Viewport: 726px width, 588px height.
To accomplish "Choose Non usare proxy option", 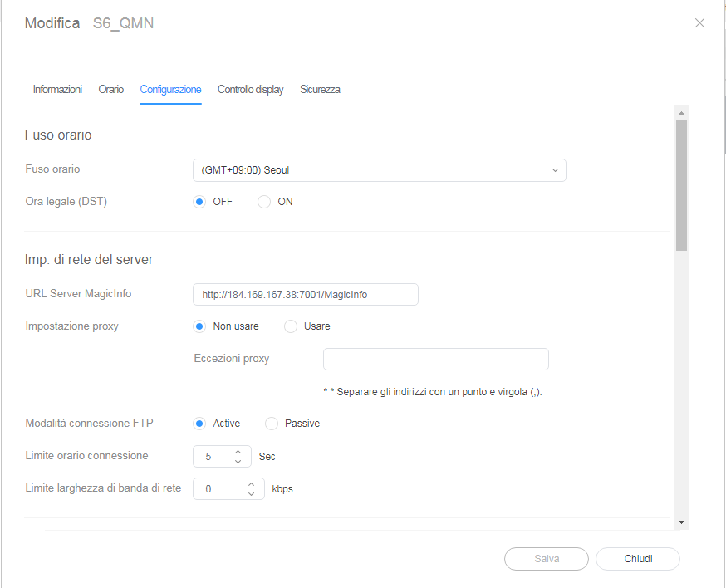I will (x=199, y=326).
